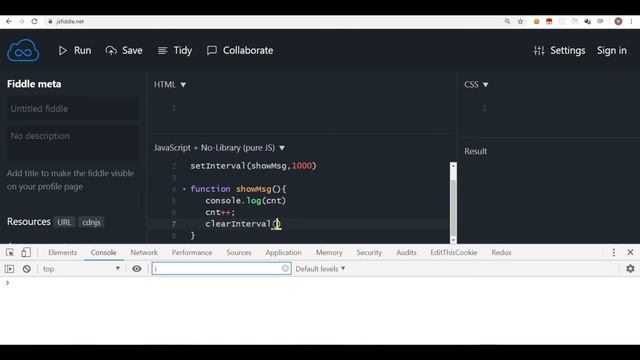Bookmark this page with the star
The width and height of the screenshot is (640, 360).
520,21
